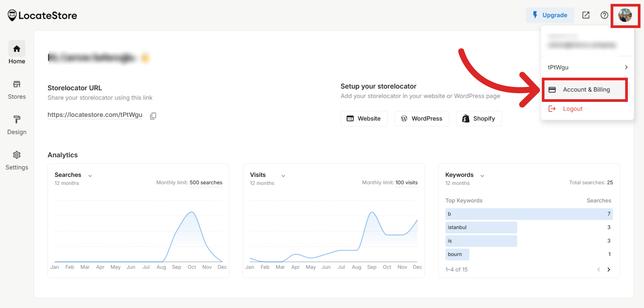The height and width of the screenshot is (308, 644).
Task: Choose Logout from profile menu
Action: click(x=572, y=109)
